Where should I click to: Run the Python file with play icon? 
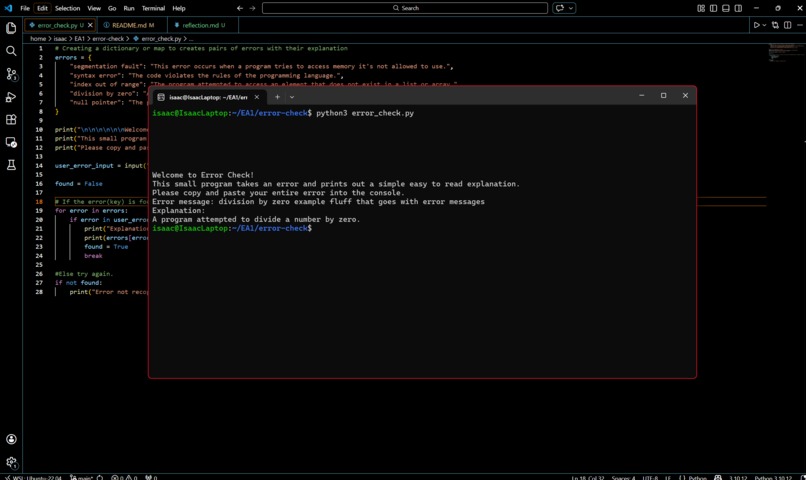pos(757,25)
